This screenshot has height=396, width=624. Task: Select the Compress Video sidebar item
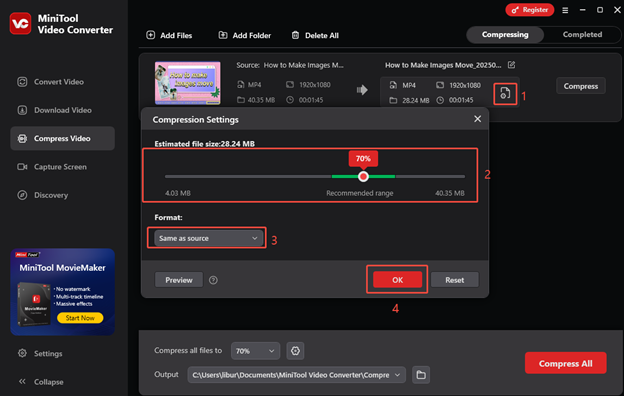point(62,139)
